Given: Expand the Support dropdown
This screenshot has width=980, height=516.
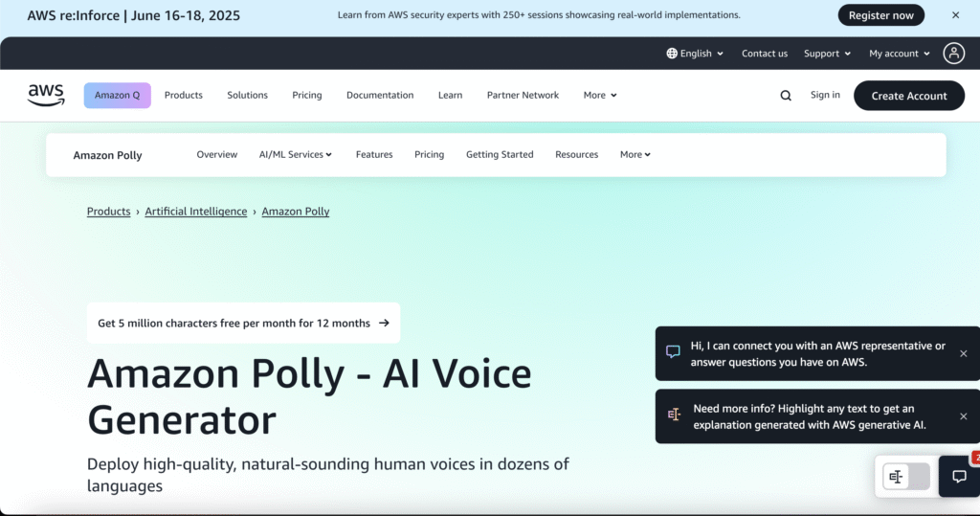Looking at the screenshot, I should click(x=827, y=54).
